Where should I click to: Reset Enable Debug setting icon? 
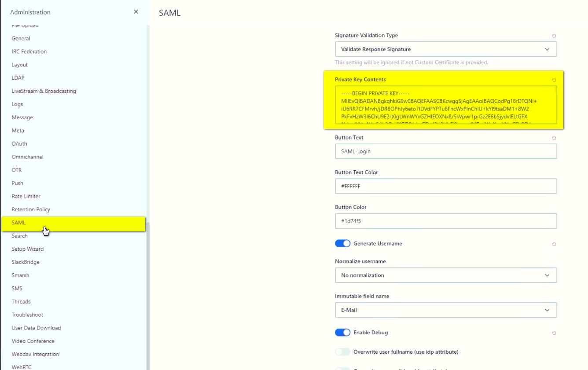[x=554, y=333]
